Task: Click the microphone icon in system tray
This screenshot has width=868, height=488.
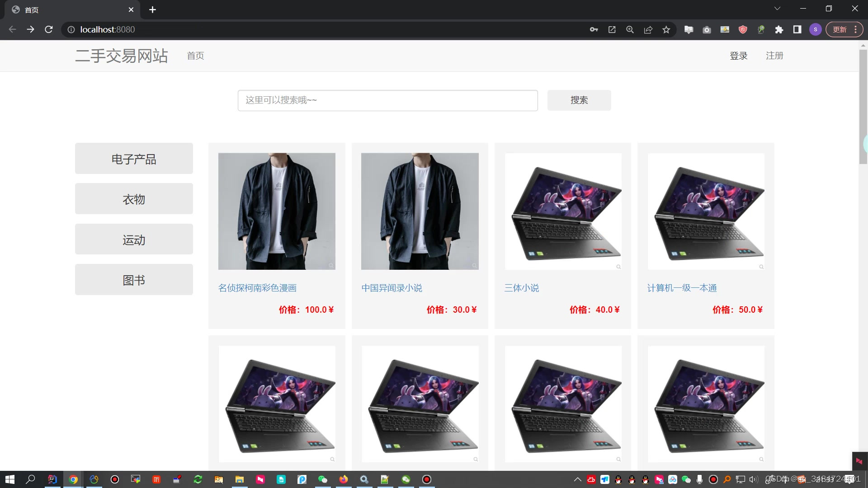Action: click(x=699, y=479)
